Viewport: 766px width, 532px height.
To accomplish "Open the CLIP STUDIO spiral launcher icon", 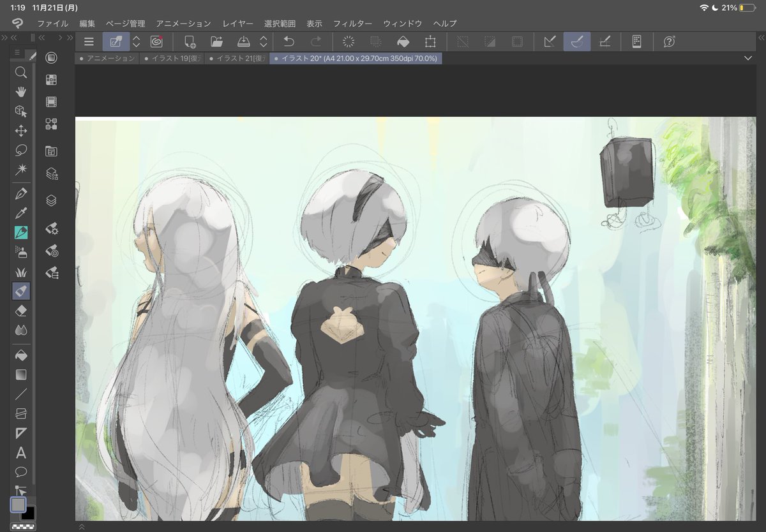I will click(156, 41).
